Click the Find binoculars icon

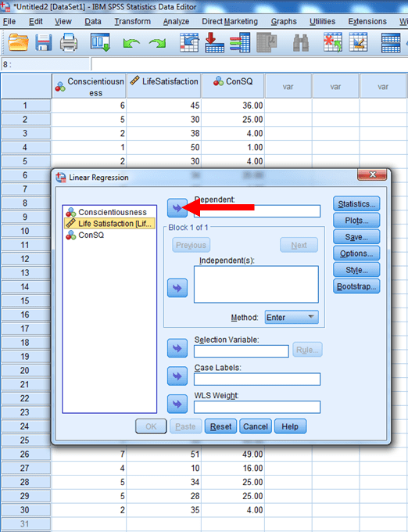click(301, 43)
